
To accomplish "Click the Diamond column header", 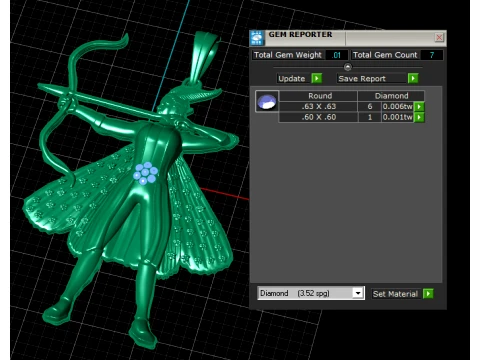I will pyautogui.click(x=391, y=96).
